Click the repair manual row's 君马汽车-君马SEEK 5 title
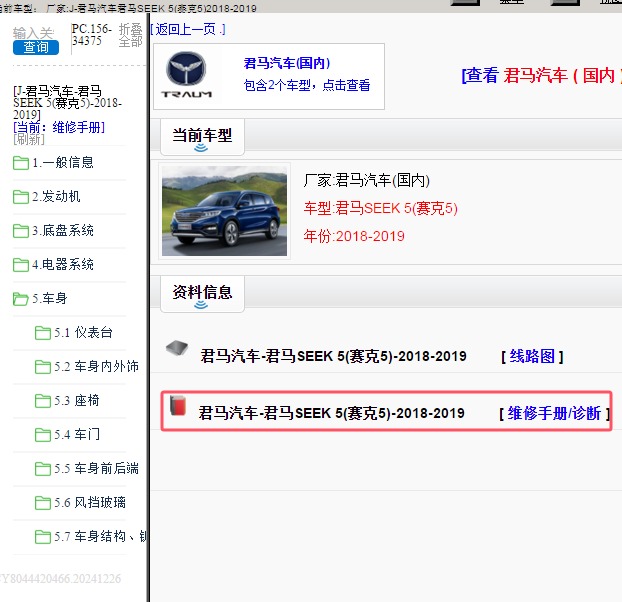622x602 pixels. pyautogui.click(x=332, y=413)
